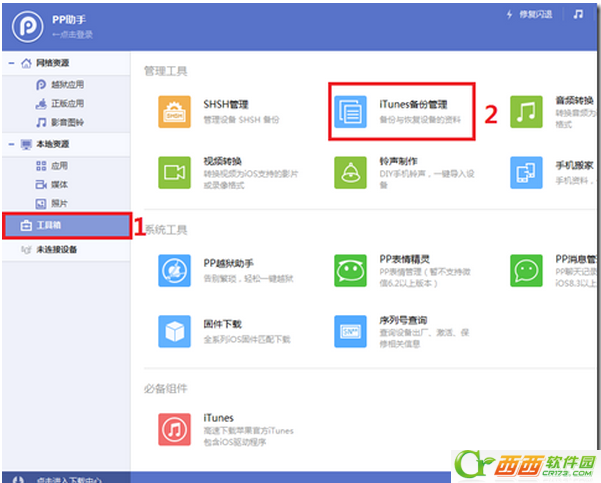Click the 视频转换 title text
The height and width of the screenshot is (483, 601).
(x=222, y=161)
